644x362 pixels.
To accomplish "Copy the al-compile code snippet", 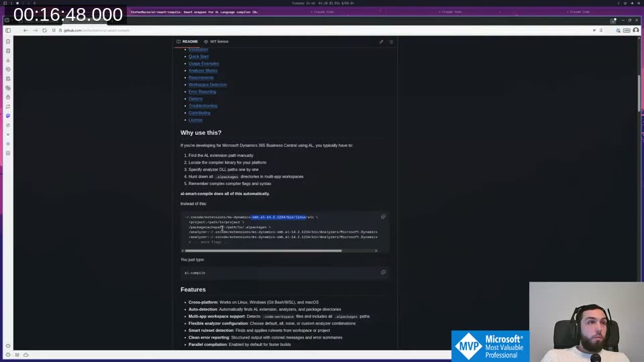I will (383, 272).
